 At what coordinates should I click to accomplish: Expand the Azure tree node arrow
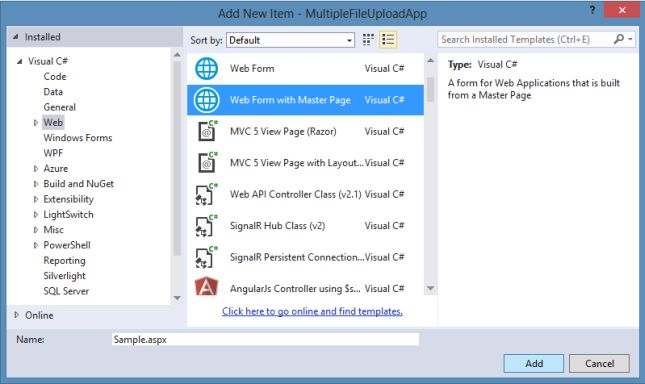click(36, 169)
